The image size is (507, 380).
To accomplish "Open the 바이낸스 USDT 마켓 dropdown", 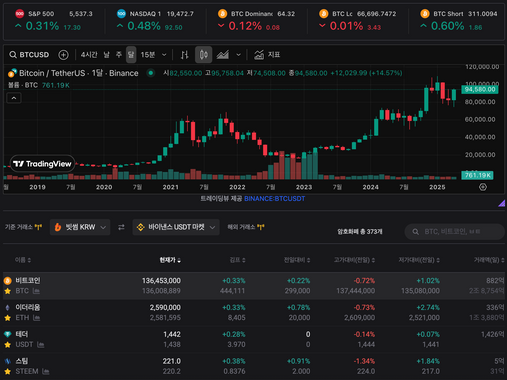I will [176, 227].
